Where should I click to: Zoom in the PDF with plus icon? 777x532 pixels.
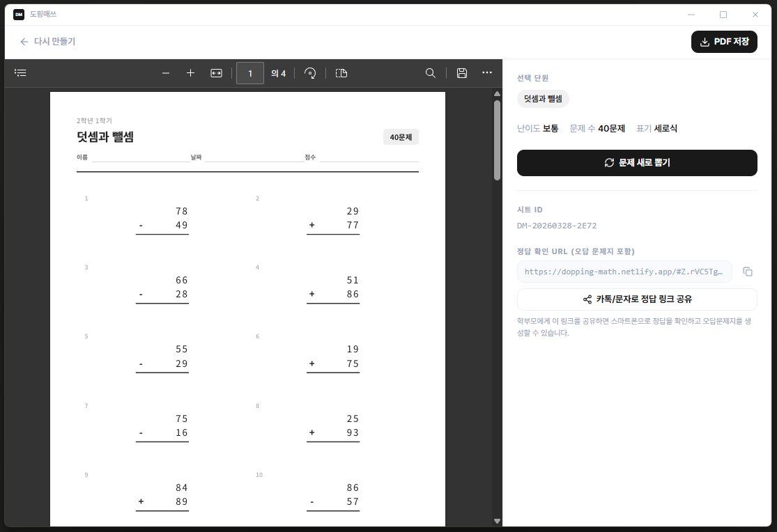pyautogui.click(x=190, y=73)
